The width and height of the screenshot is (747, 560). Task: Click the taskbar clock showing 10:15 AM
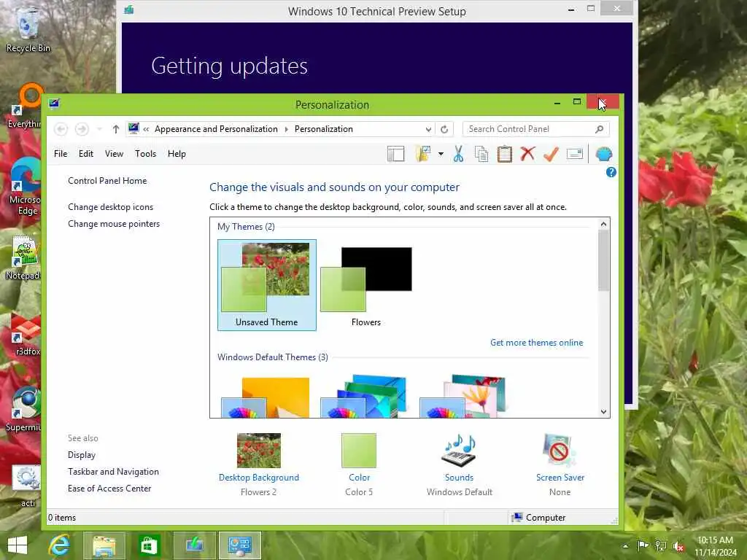[x=716, y=546]
